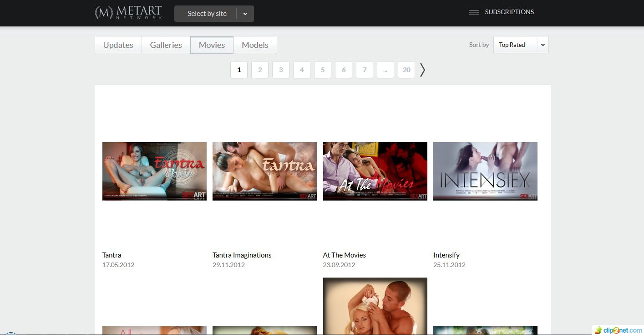This screenshot has width=644, height=335.
Task: Click the clip2net icon in the corner
Action: tap(598, 330)
